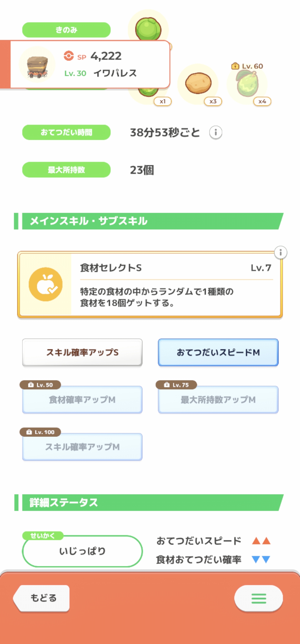This screenshot has height=644, width=300.
Task: Select スキル確率アップS sub skill
Action: [x=82, y=352]
